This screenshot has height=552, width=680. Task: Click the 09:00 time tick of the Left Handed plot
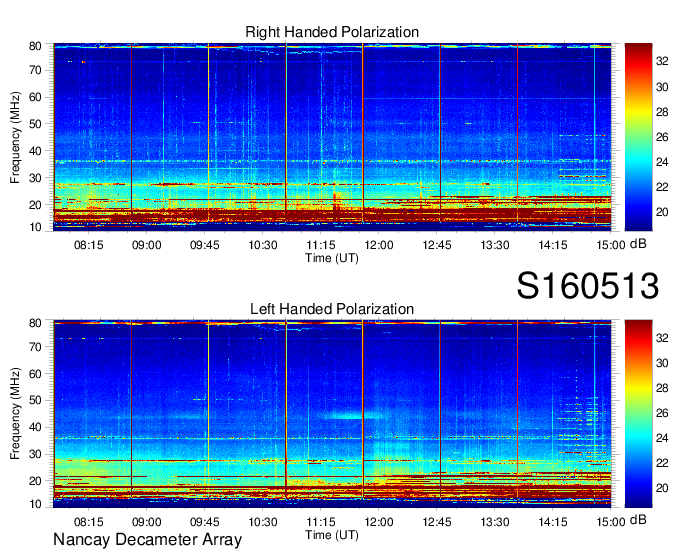click(x=147, y=522)
